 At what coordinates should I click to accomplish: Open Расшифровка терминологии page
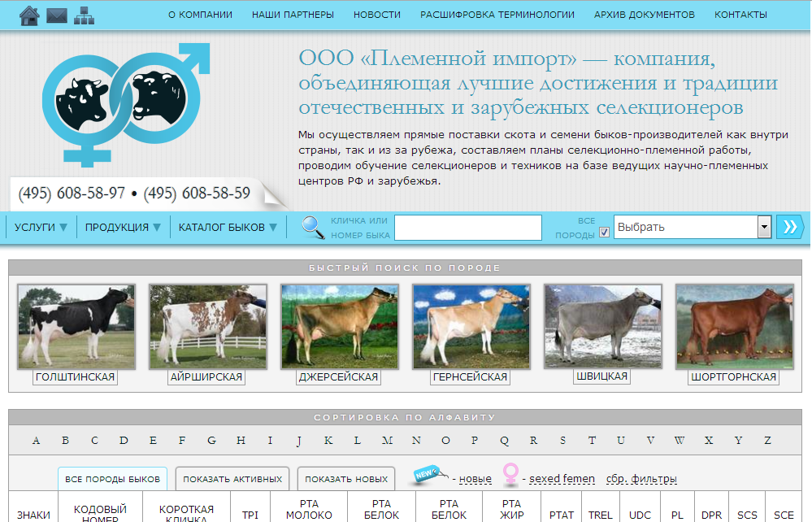click(497, 15)
